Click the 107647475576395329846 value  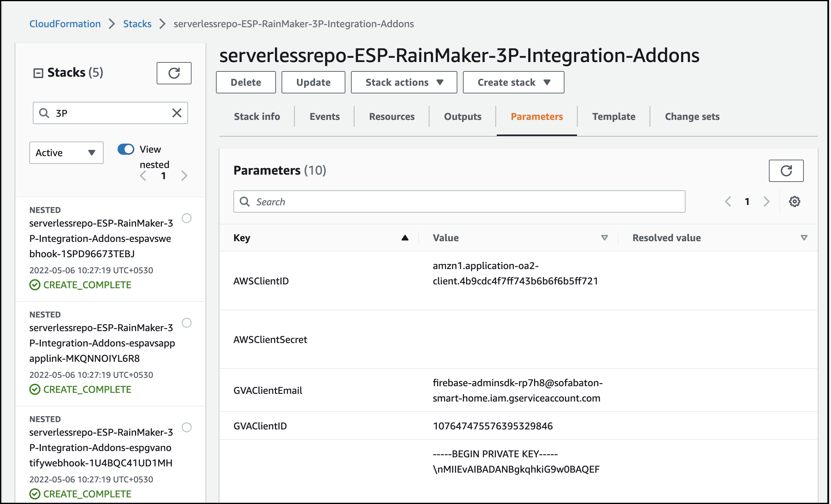[x=493, y=426]
